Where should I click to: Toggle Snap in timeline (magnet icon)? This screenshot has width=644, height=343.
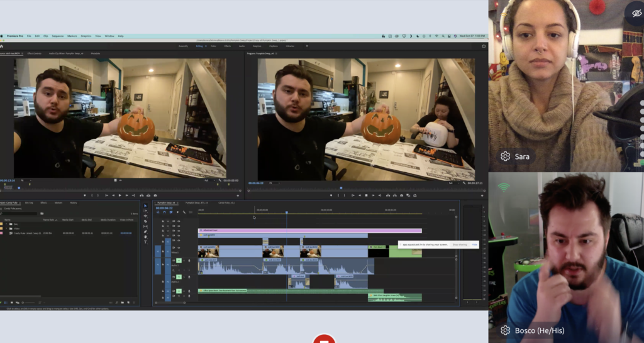[164, 212]
